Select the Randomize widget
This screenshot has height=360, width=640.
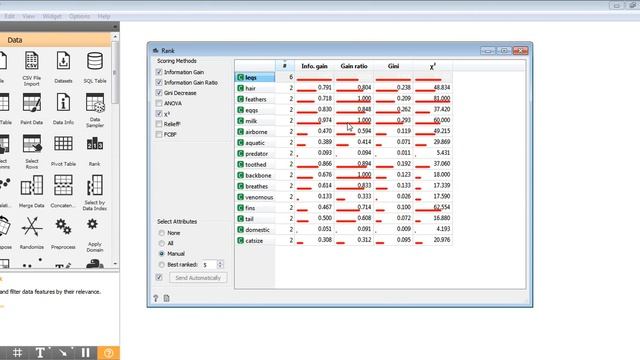click(31, 233)
